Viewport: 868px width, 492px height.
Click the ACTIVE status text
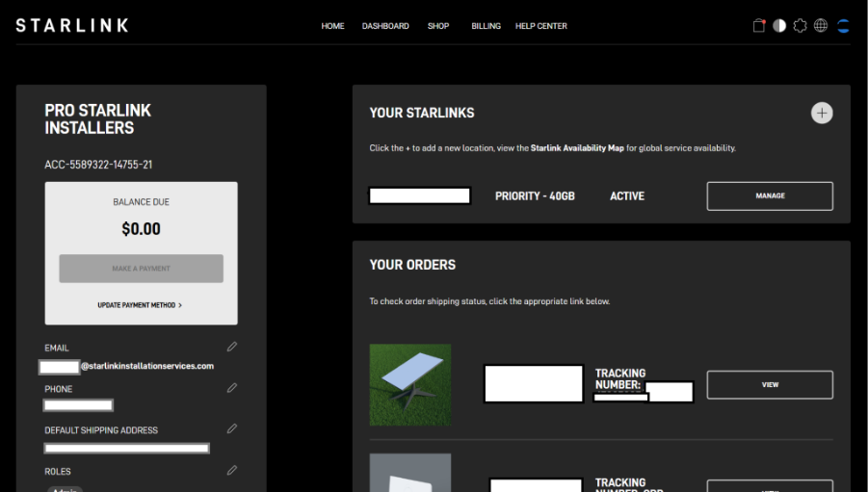627,195
